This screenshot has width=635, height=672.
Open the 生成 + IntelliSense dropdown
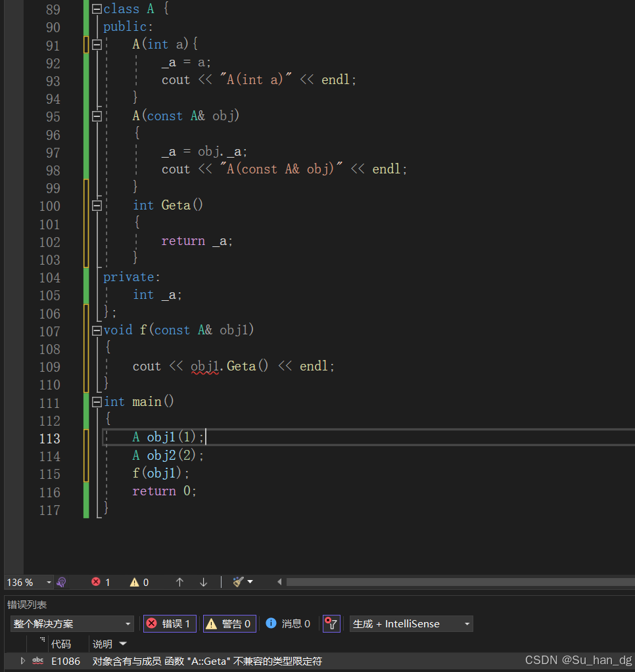click(411, 623)
